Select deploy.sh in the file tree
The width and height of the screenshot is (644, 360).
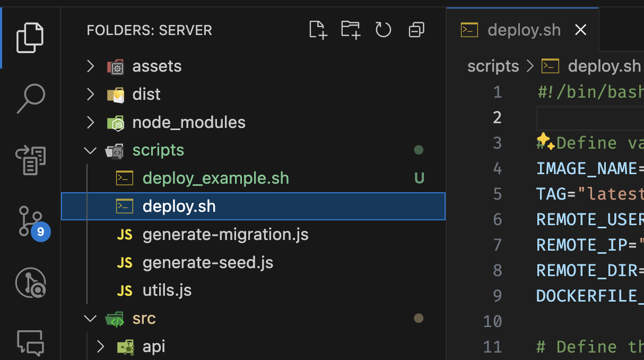point(253,206)
